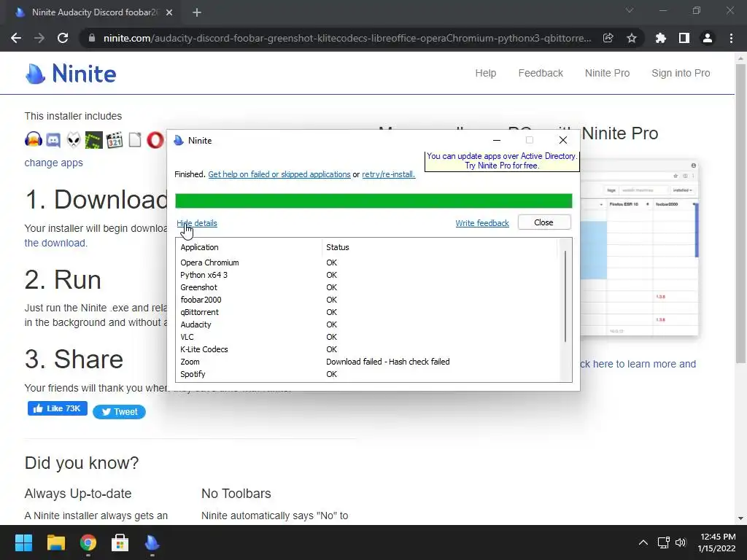Select the K-Lite Codecs row
Screen dimensions: 747x560
tap(367, 349)
